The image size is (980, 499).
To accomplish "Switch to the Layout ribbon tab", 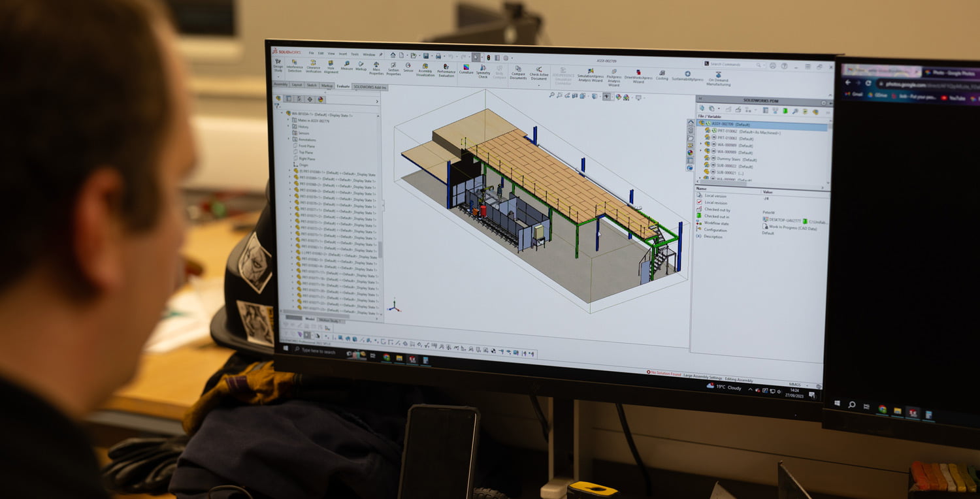I will point(297,85).
